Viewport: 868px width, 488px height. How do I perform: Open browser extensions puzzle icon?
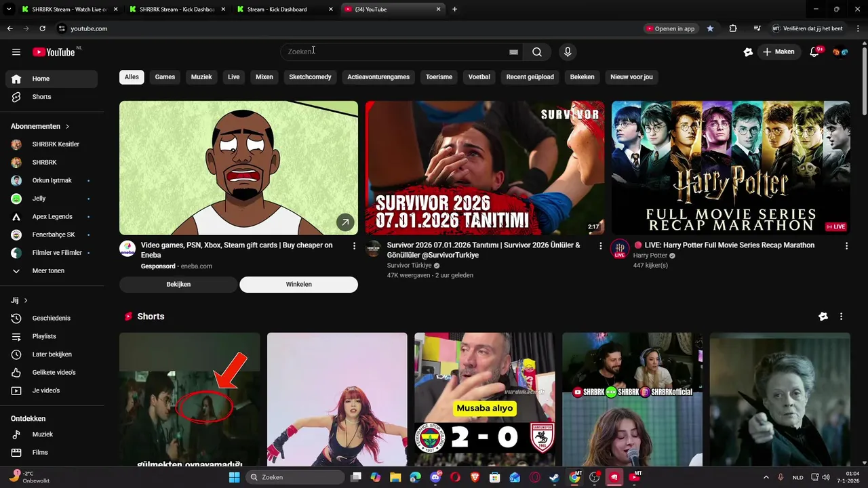click(733, 28)
